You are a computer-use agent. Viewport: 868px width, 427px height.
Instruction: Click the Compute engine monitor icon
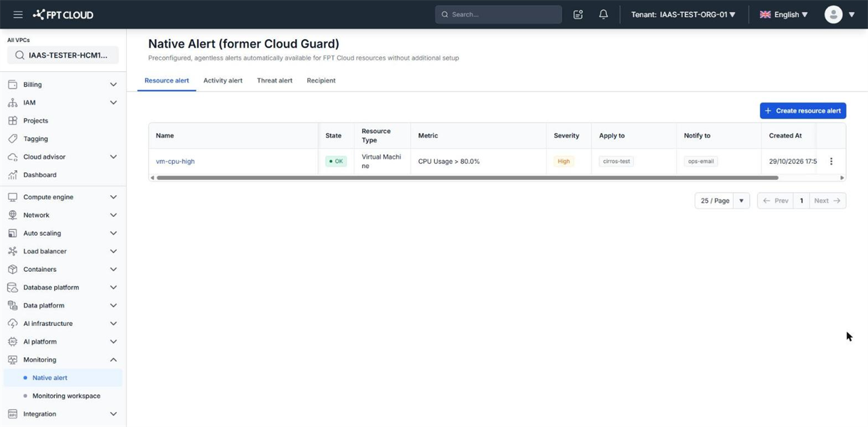[x=12, y=197]
